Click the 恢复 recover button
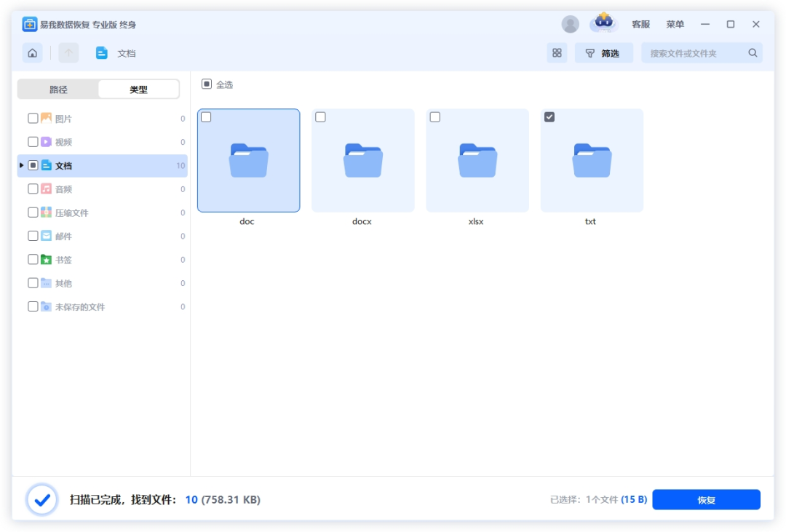This screenshot has height=532, width=786. tap(706, 499)
